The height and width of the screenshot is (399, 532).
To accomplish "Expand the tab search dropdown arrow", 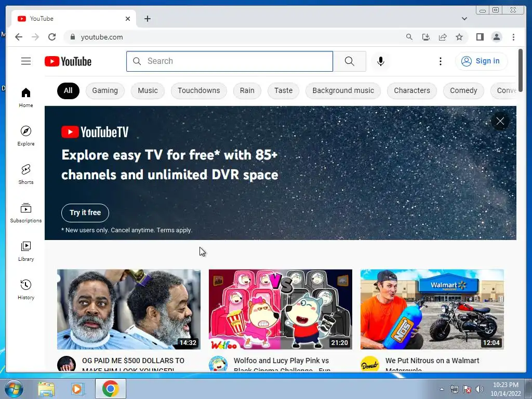I will [x=464, y=19].
